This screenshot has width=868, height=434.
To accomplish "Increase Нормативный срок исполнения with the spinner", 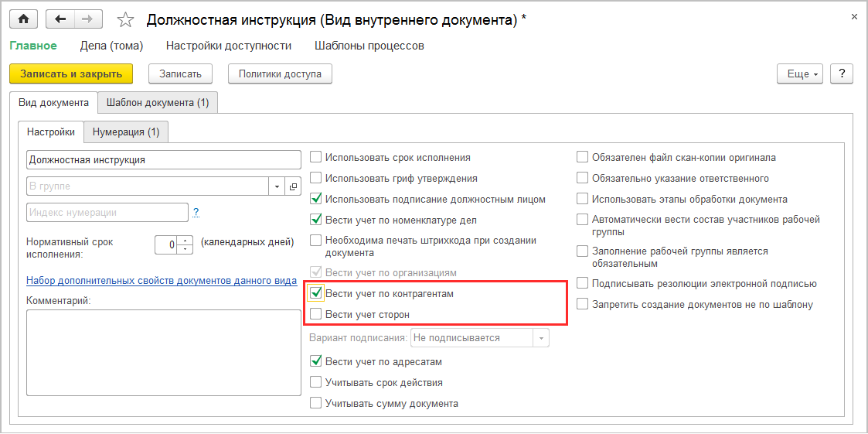I will click(186, 240).
